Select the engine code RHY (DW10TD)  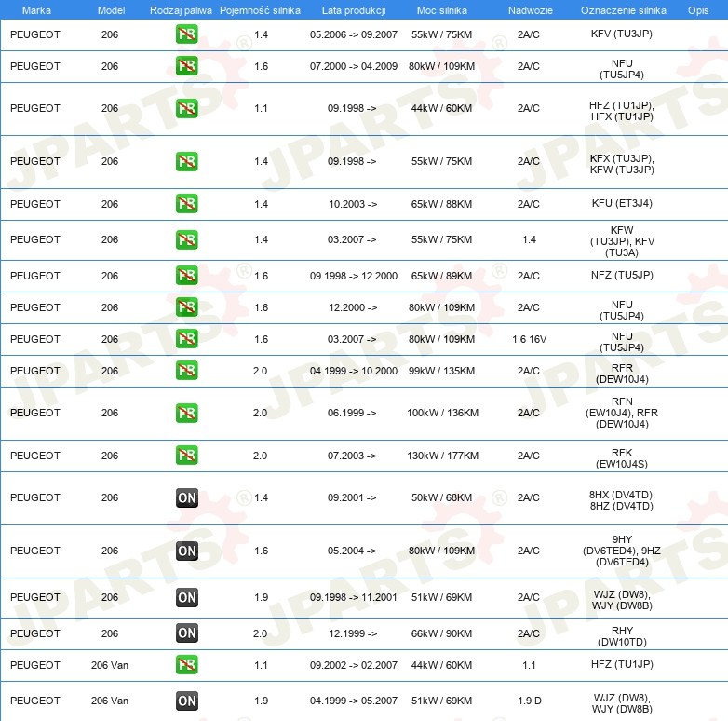(x=622, y=636)
